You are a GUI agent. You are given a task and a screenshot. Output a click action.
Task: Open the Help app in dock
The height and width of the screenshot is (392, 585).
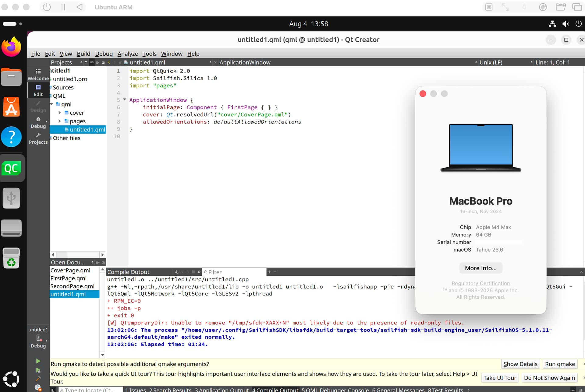12,137
